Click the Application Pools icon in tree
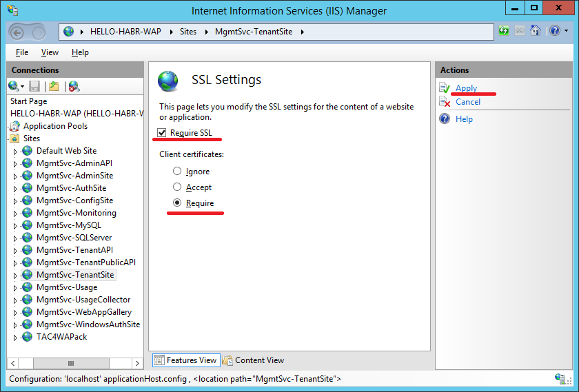This screenshot has height=392, width=579. coord(14,126)
